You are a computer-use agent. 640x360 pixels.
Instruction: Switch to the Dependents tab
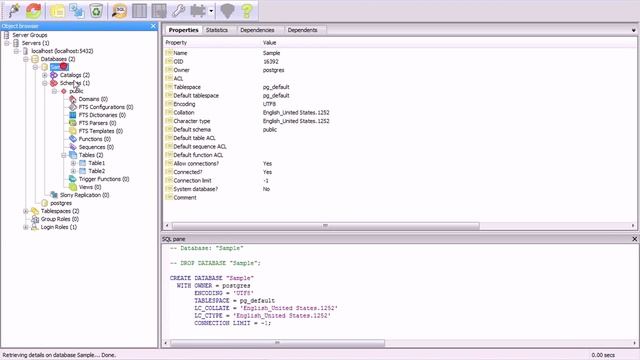302,30
